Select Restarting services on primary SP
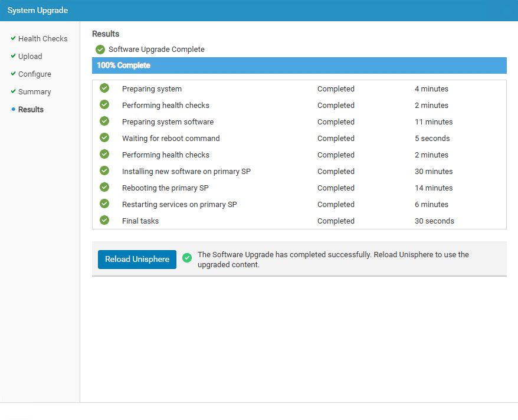The width and height of the screenshot is (518, 420). 179,204
